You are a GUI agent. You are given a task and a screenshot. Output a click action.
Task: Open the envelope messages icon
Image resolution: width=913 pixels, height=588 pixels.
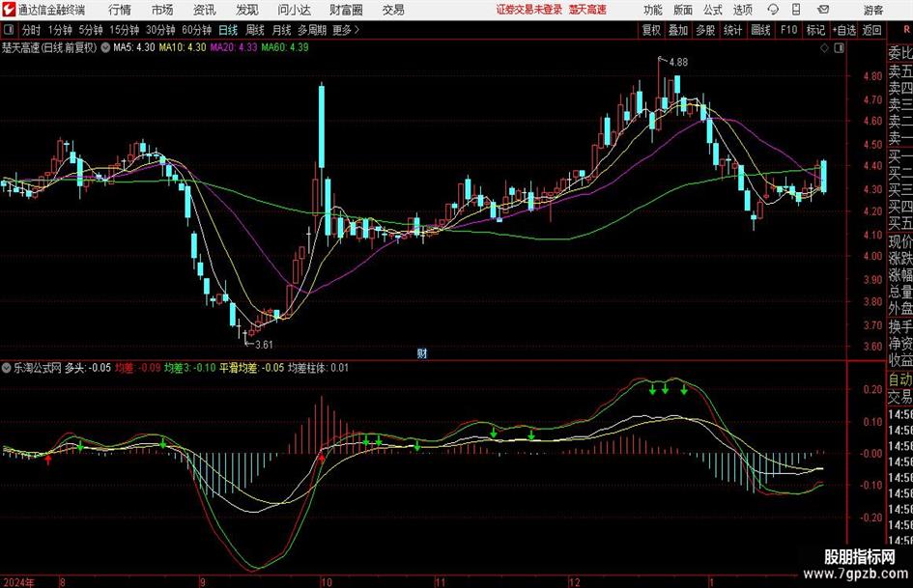823,10
